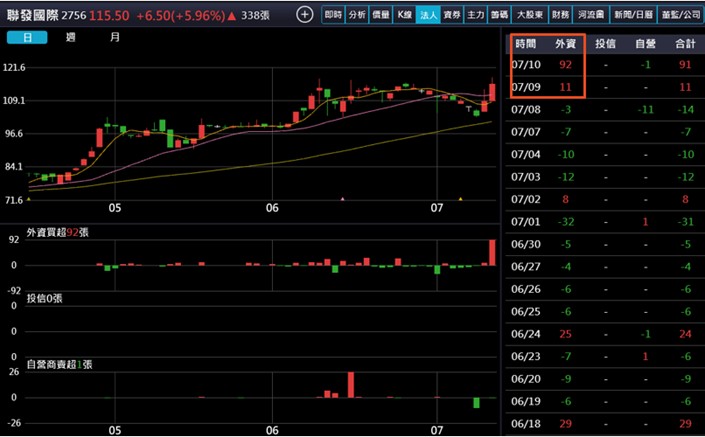This screenshot has width=705, height=437.
Task: Click the green bar in dealer chart
Action: tap(477, 403)
